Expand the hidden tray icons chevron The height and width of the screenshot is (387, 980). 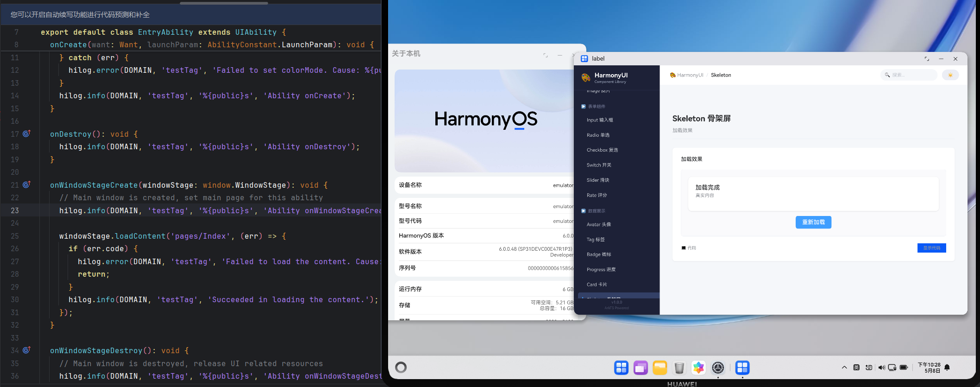click(x=844, y=368)
